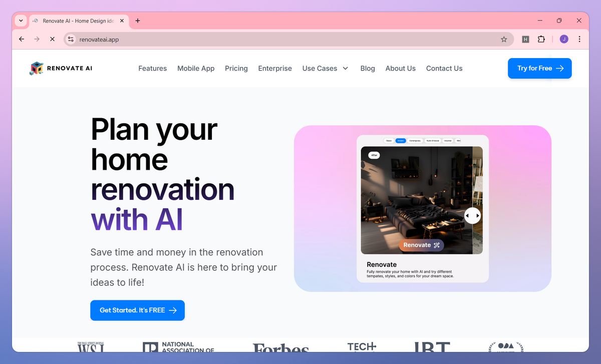Click the browser forward arrow
This screenshot has width=601, height=364.
pyautogui.click(x=37, y=39)
